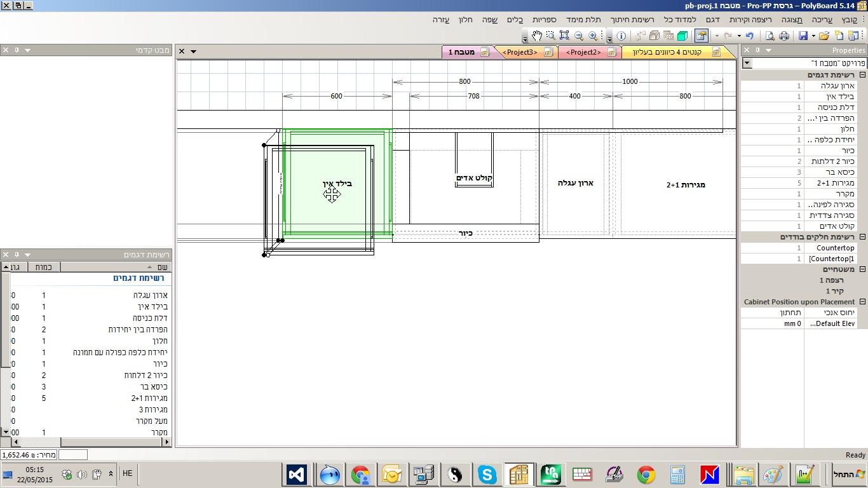Screen dimensions: 868x488
Task: Click the zoom in magnifier
Action: tap(593, 36)
